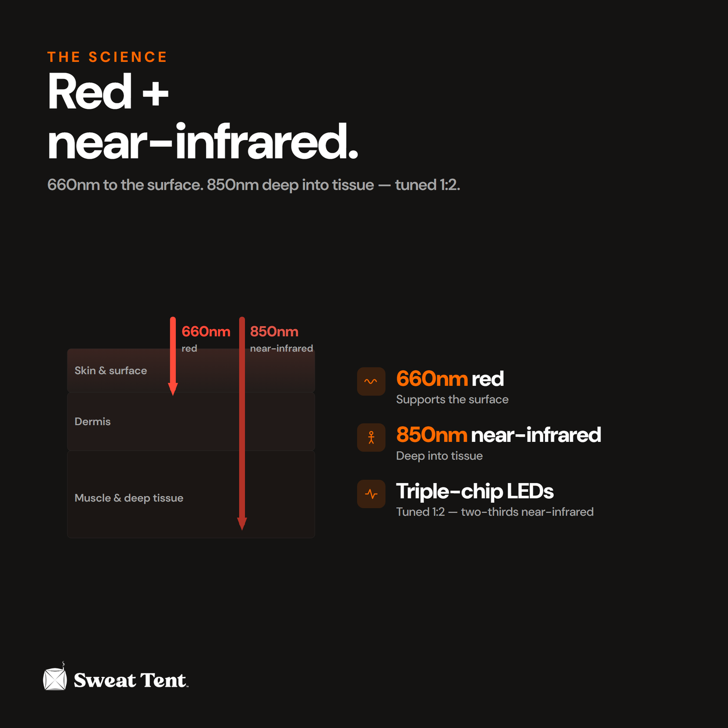Click the 'THE SCIENCE' heading label

[107, 57]
